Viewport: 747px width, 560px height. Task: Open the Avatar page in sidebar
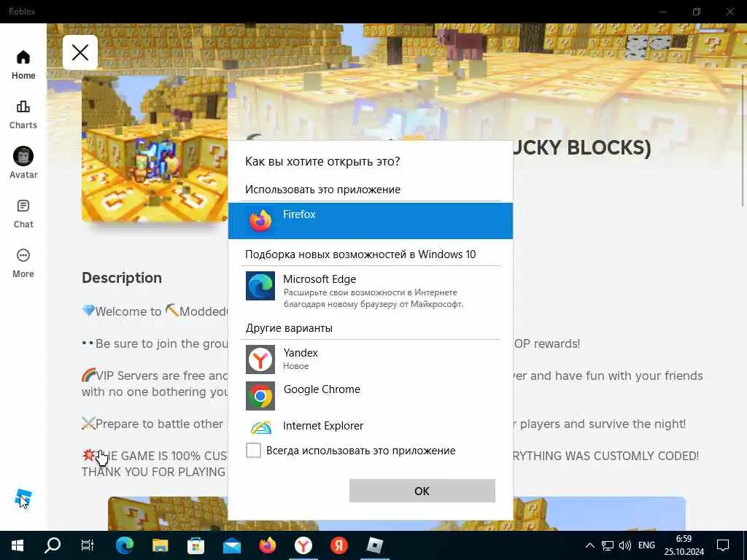(x=23, y=163)
